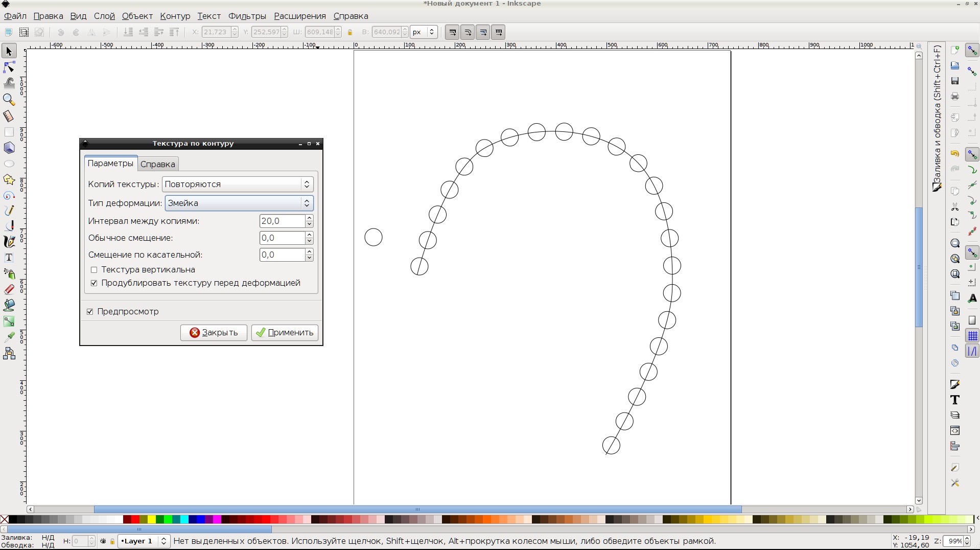Open the Layers dialog icon
Screen dimensions: 980x550
[x=954, y=415]
